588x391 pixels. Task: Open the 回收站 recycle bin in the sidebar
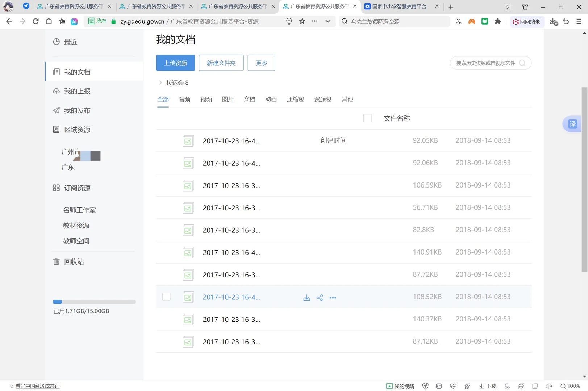(x=74, y=261)
